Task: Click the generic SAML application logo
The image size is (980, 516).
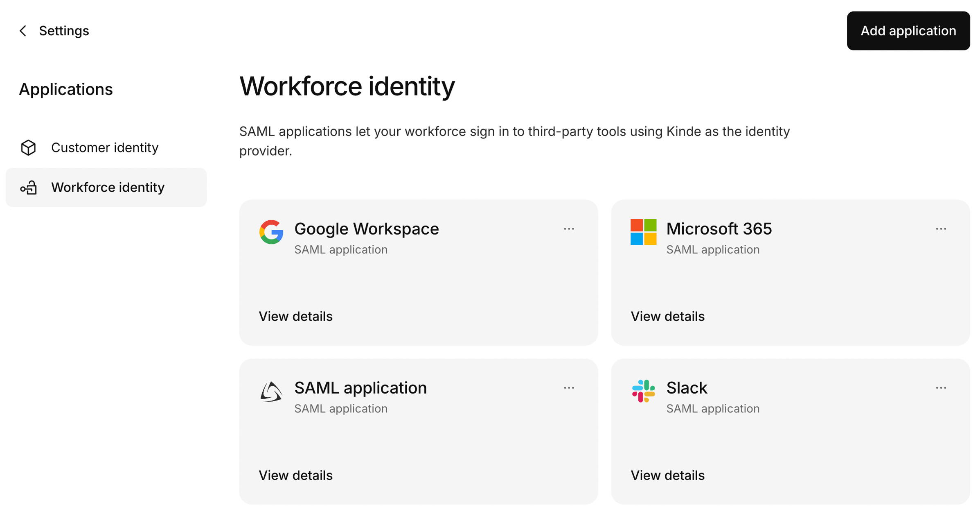Action: [271, 391]
